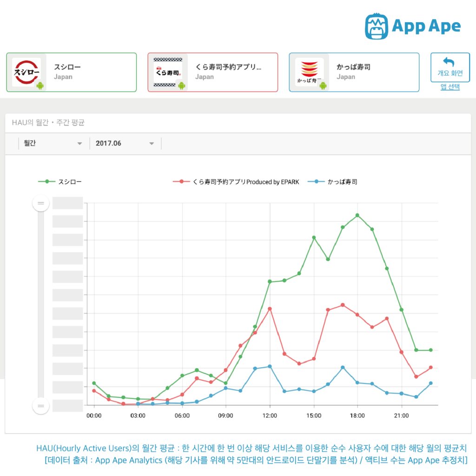Click the red くら寿司 data point at 17:00
Viewport: 476px width, 476px height.
[343, 305]
